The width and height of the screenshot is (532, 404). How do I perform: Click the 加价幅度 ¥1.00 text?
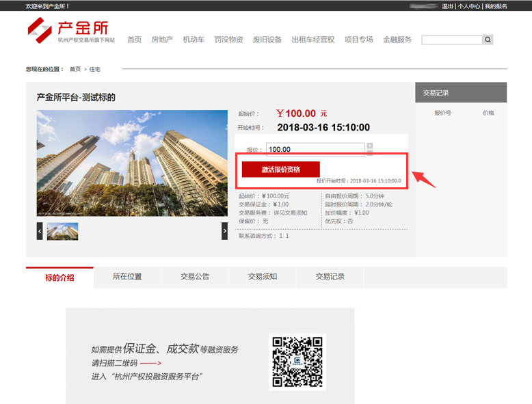347,213
